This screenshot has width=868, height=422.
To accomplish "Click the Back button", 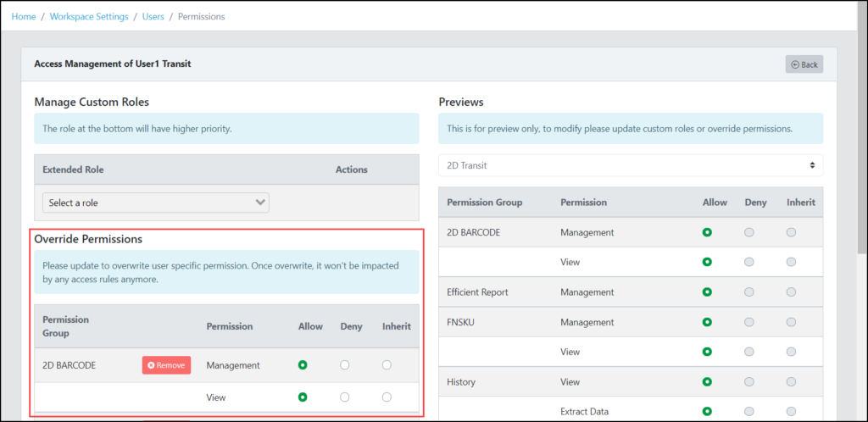I will click(x=804, y=64).
